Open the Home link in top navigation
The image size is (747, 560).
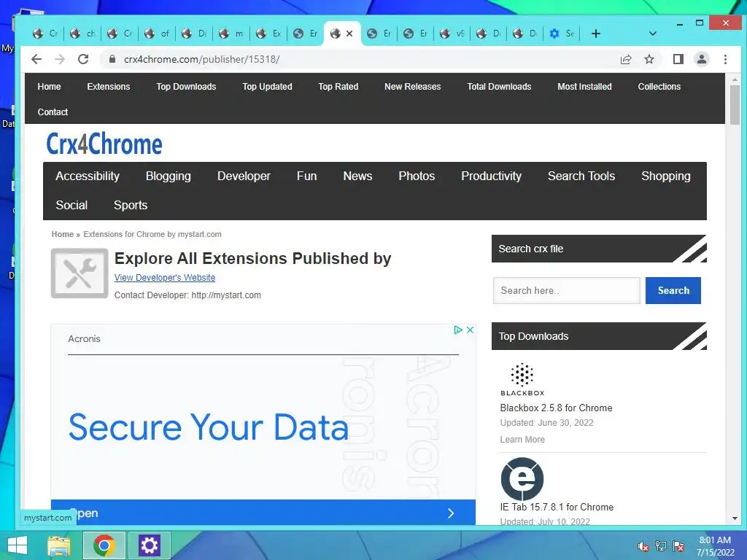click(49, 87)
